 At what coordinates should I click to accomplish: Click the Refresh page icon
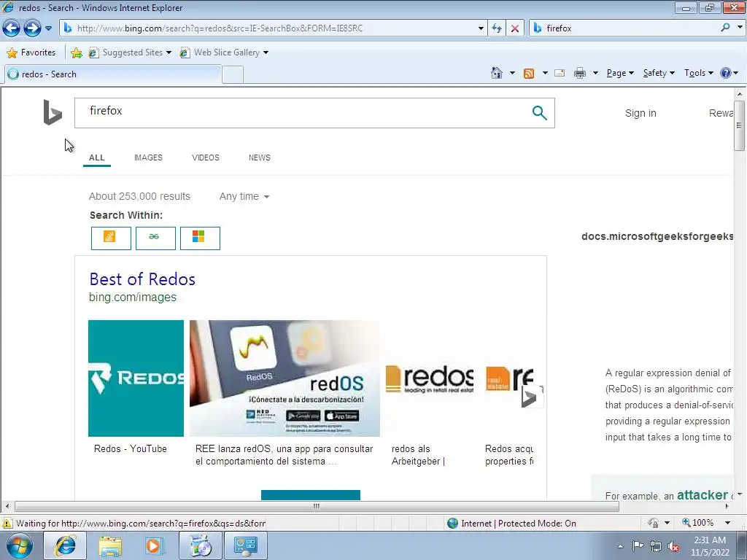click(x=497, y=28)
